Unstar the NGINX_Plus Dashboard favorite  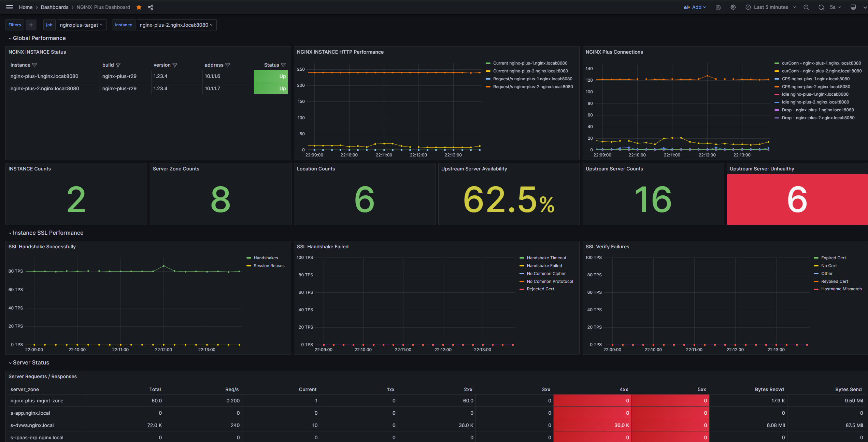[139, 7]
